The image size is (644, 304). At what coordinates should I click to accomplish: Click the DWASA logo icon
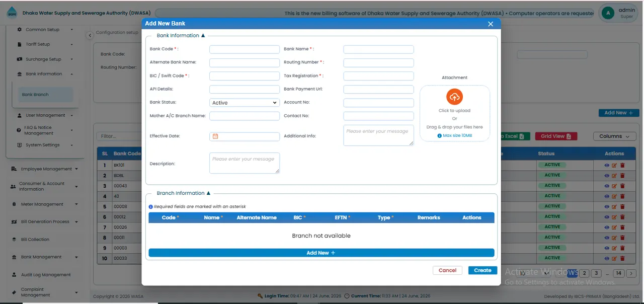pyautogui.click(x=12, y=14)
